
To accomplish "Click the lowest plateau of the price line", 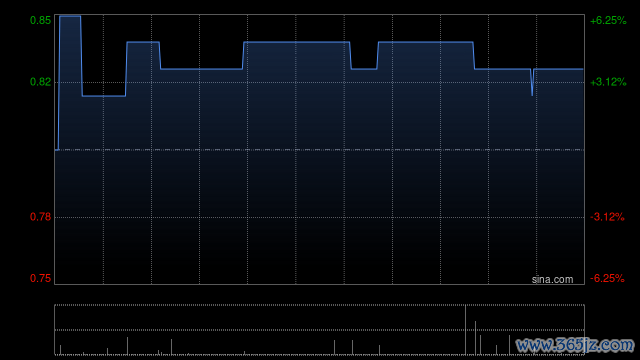I will click(x=104, y=96).
